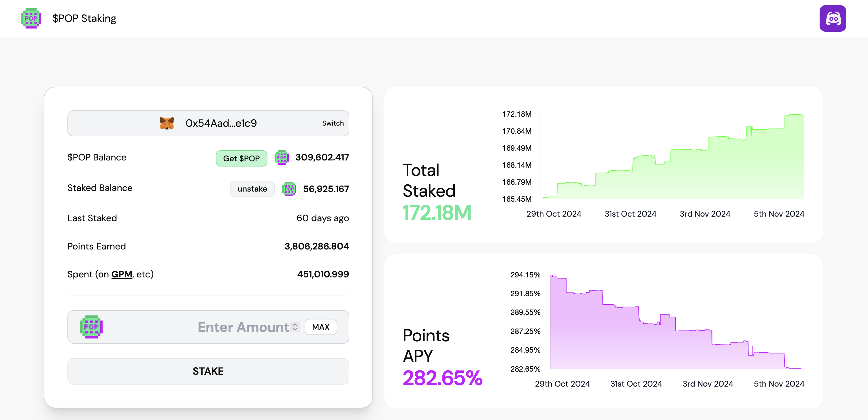The image size is (868, 420).
Task: Click the Staked Balance label
Action: [100, 188]
